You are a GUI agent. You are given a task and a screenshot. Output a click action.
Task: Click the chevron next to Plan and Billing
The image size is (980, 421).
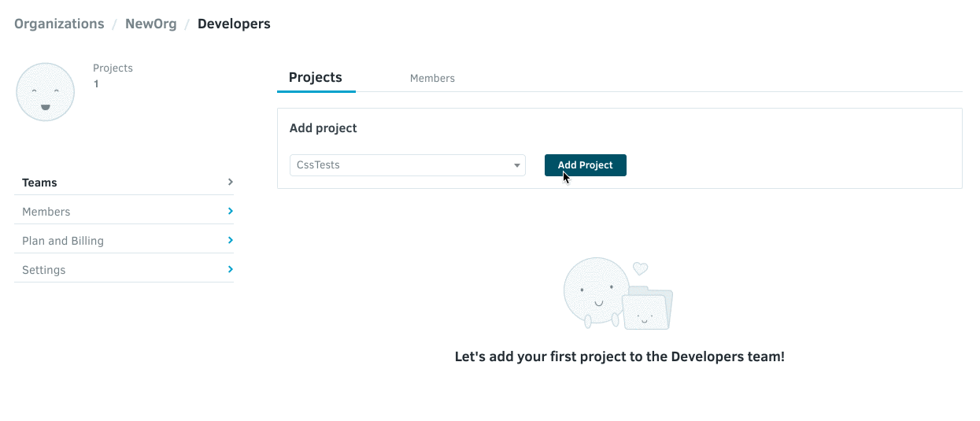(230, 240)
